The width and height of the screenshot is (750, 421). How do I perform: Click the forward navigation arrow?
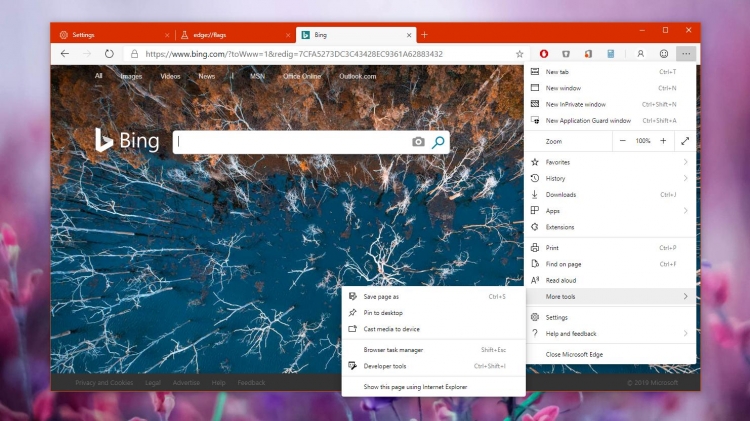(87, 54)
